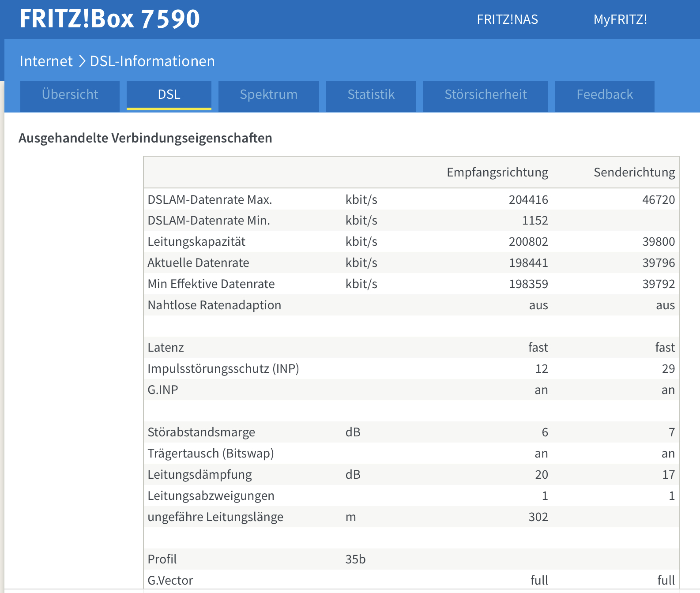Select the Leitungskapazität label

coord(196,242)
